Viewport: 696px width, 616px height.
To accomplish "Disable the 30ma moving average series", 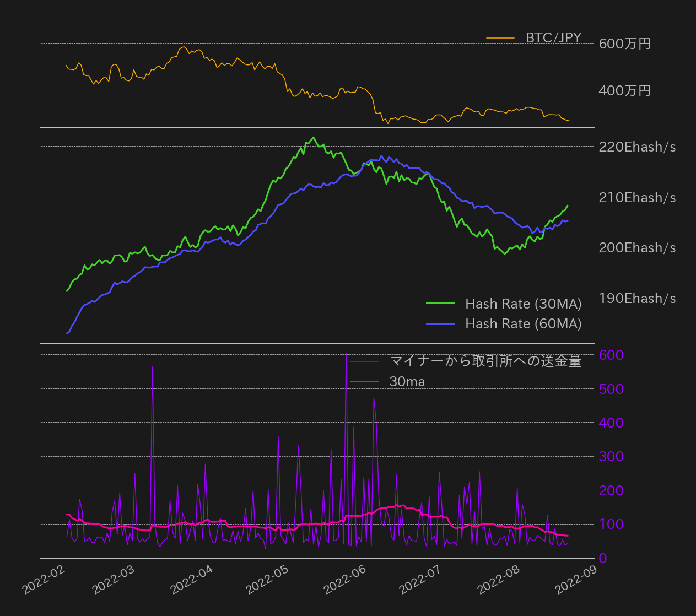I will (x=407, y=381).
